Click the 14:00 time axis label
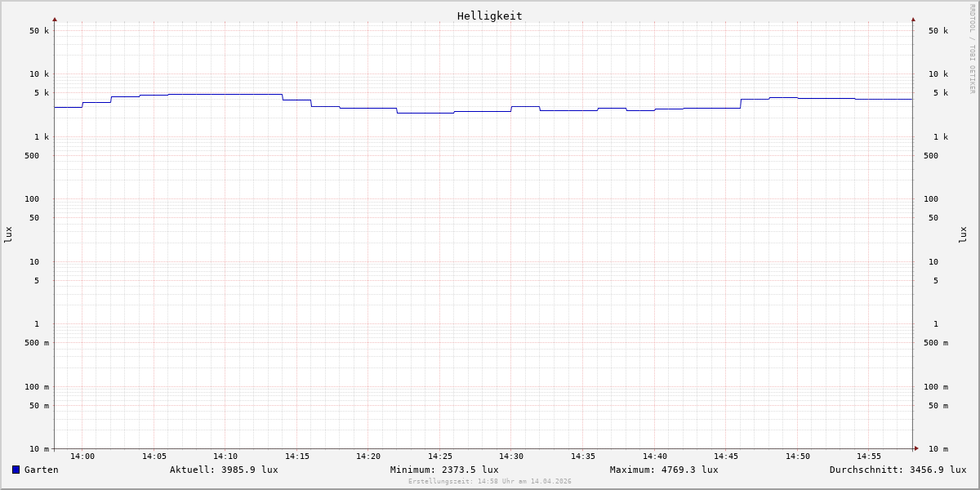The width and height of the screenshot is (980, 490). pos(82,457)
